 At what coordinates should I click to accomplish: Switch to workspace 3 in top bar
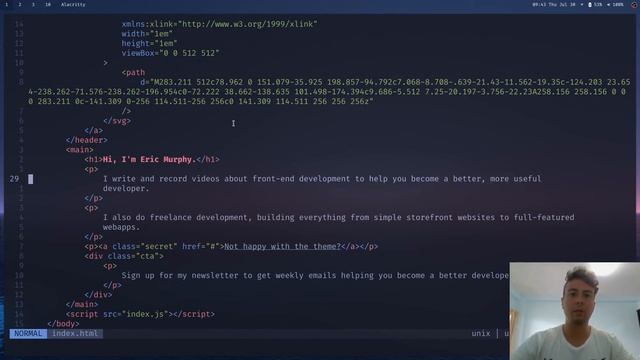pos(33,4)
